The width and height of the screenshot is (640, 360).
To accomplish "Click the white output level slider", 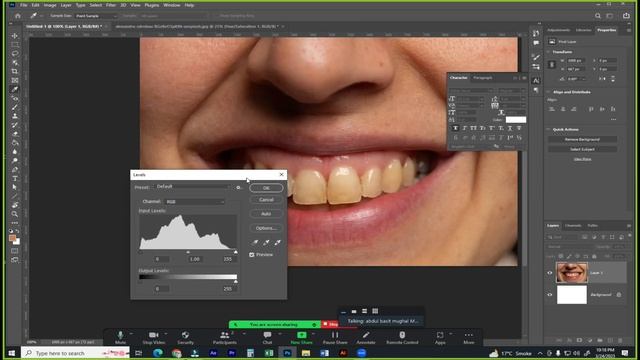I will click(x=236, y=282).
